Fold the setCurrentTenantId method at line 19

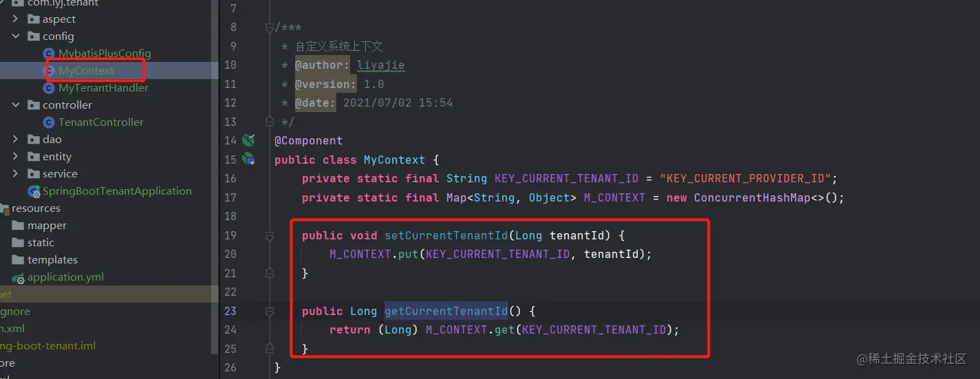270,236
